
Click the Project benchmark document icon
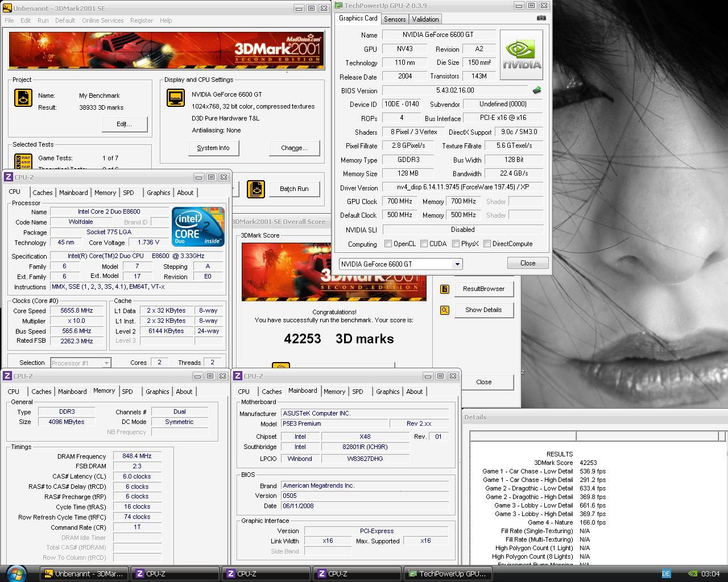coord(23,98)
